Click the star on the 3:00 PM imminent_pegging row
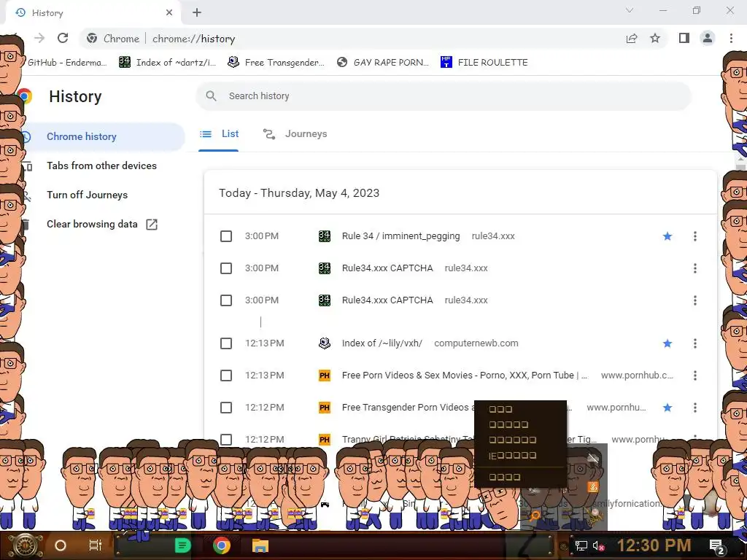Image resolution: width=747 pixels, height=560 pixels. pos(667,236)
